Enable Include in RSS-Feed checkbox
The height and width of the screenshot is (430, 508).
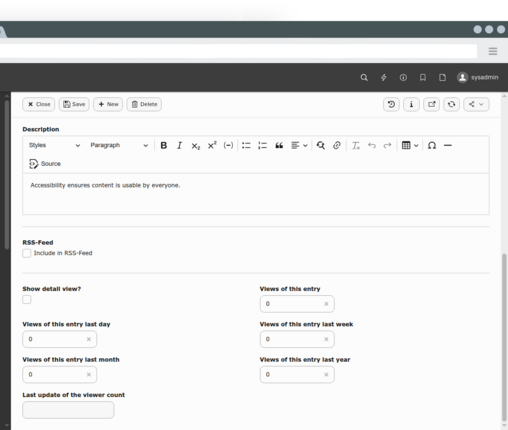tap(27, 253)
